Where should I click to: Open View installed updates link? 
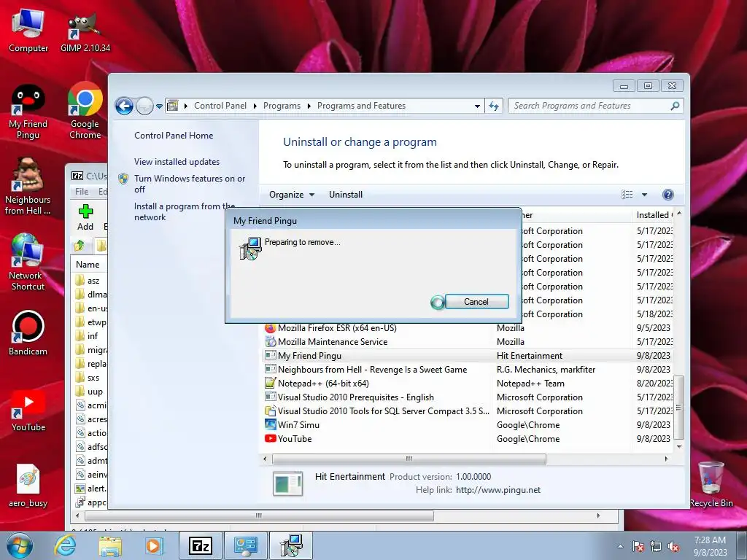pyautogui.click(x=177, y=162)
